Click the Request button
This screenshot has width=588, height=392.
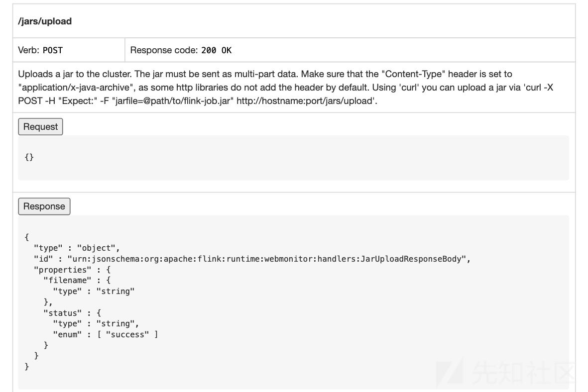point(40,127)
